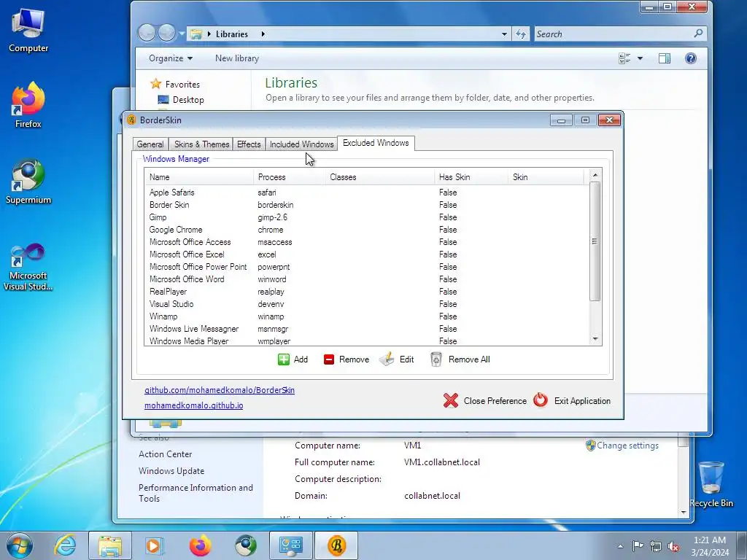This screenshot has width=747, height=560.
Task: Switch to Control Panel taskbar item
Action: click(x=291, y=545)
